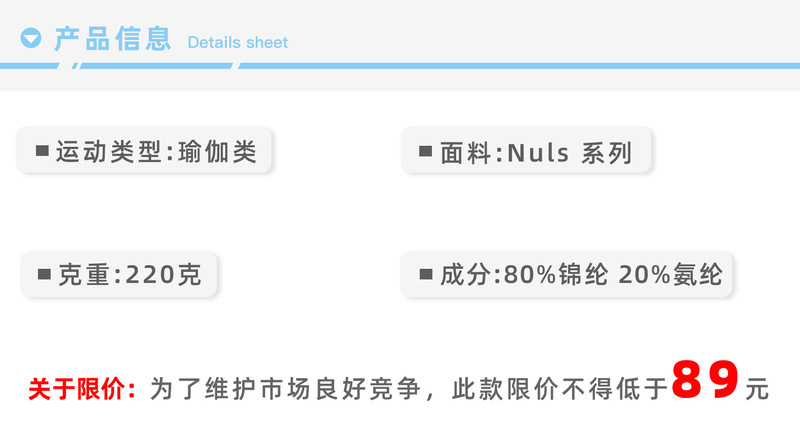This screenshot has width=800, height=448.
Task: Click the 此款限价不得低于 phrase
Action: pyautogui.click(x=560, y=388)
